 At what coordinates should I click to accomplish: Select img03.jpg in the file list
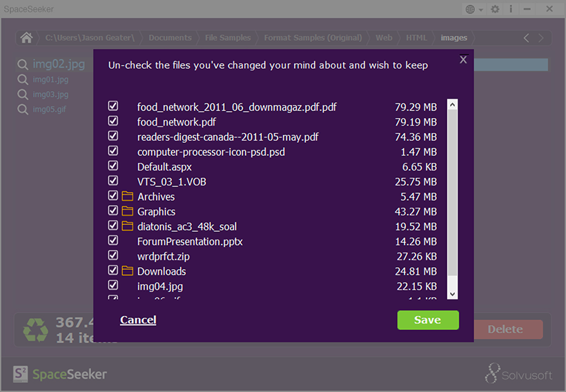[x=50, y=95]
